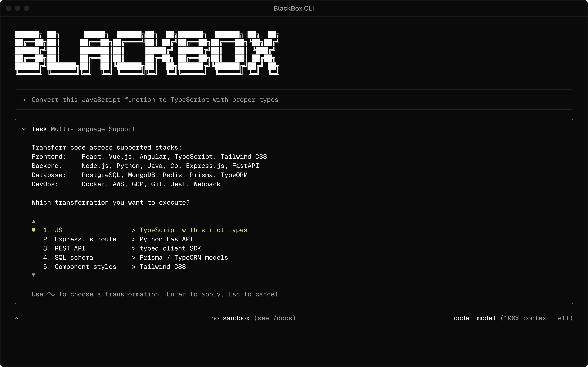This screenshot has width=588, height=367.
Task: Pick REST API to typed client SDK
Action: [x=70, y=249]
